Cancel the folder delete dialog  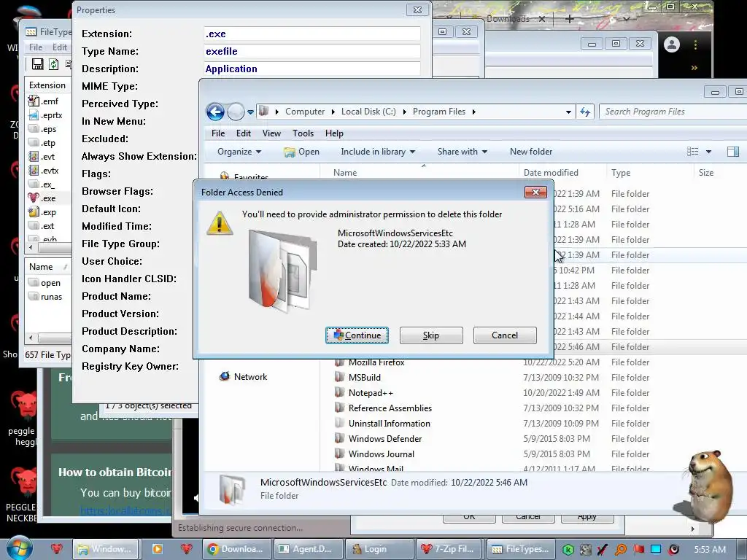click(505, 335)
